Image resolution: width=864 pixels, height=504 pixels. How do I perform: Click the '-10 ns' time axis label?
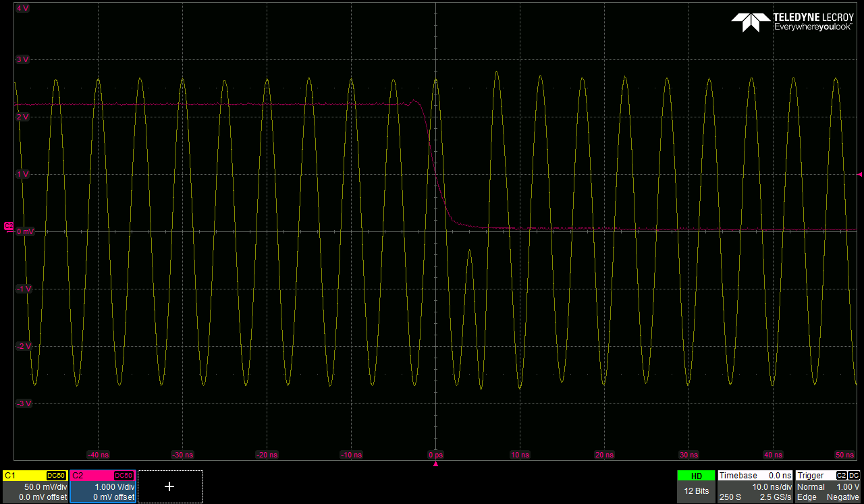coord(352,455)
